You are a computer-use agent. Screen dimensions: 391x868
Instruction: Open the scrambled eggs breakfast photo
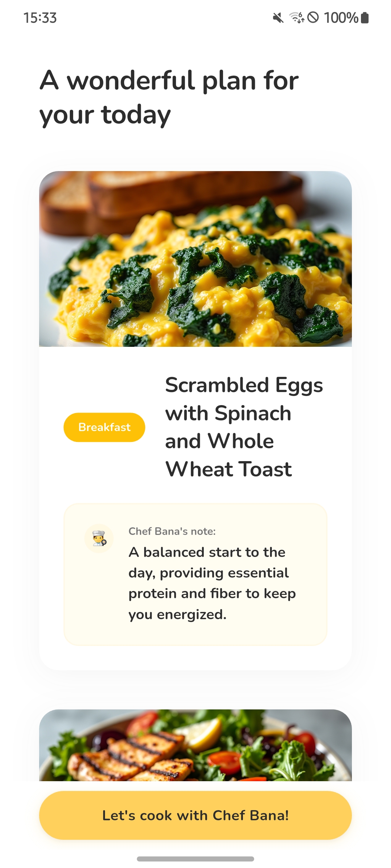pyautogui.click(x=195, y=259)
